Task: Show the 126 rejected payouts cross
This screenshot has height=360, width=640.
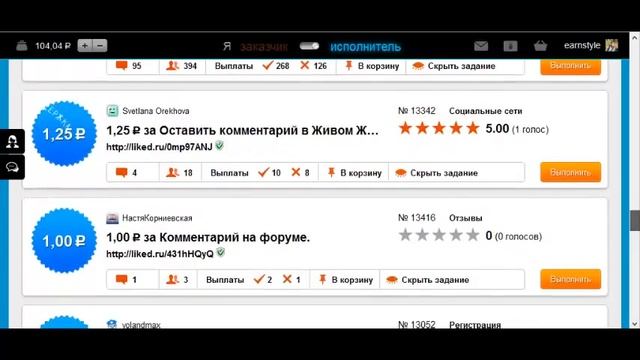Action: coord(304,65)
